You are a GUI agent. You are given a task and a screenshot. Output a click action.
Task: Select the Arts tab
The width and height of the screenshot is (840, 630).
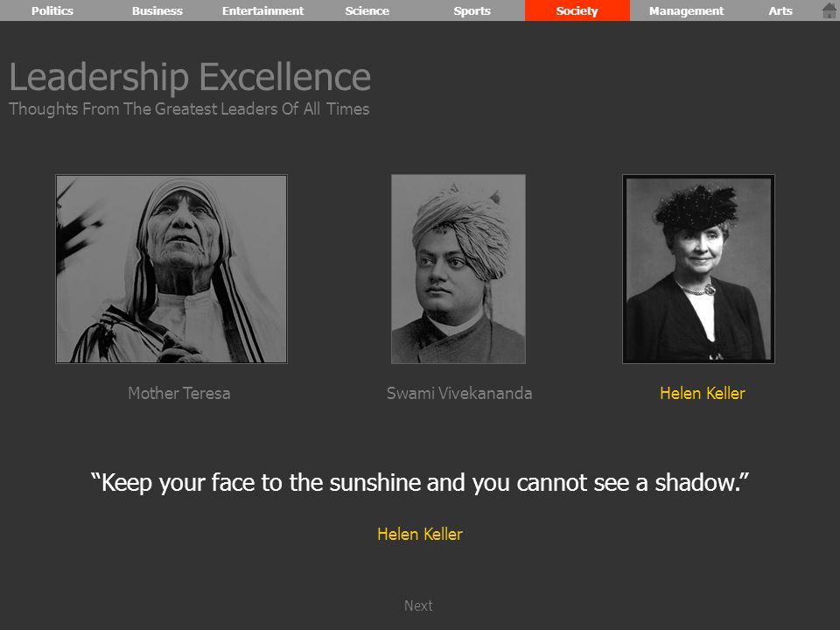point(780,10)
